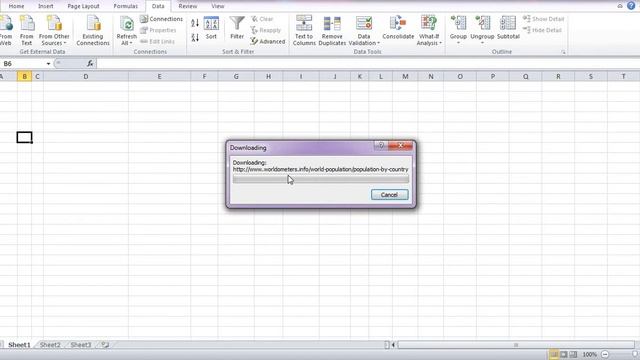Click into the formula bar
The image size is (640, 360).
tap(367, 64)
